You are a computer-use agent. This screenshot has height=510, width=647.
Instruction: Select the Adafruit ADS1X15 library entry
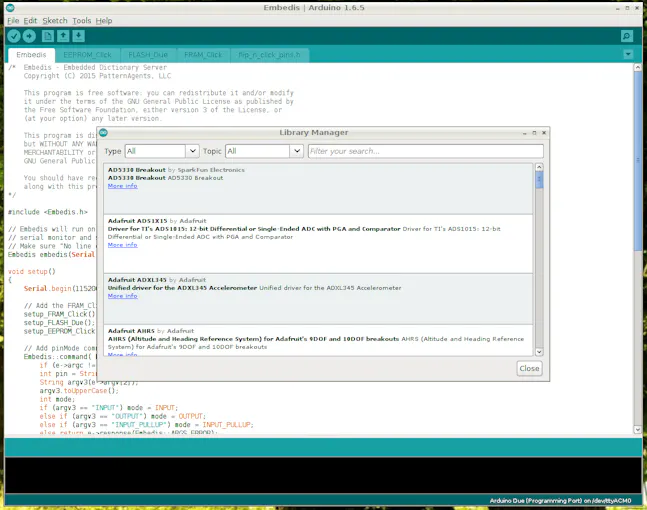[x=318, y=244]
